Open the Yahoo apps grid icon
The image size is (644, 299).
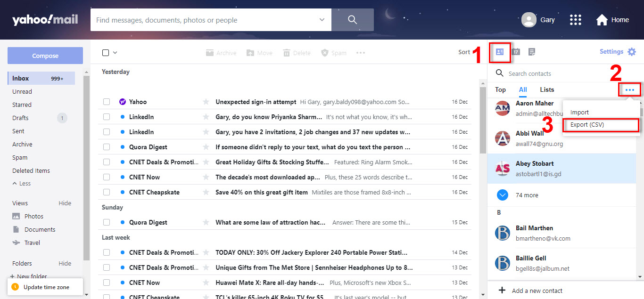[x=575, y=20]
